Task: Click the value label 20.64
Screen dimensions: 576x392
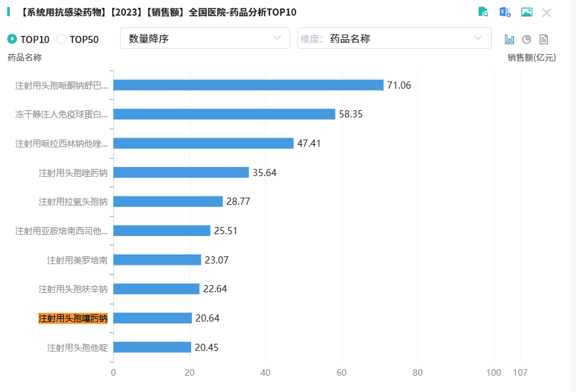Action: [x=207, y=318]
